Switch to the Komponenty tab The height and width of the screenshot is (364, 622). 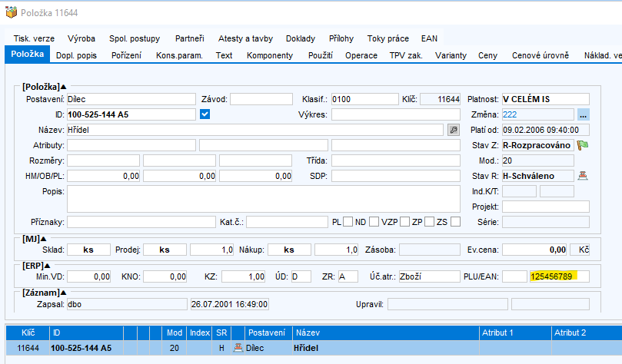268,55
